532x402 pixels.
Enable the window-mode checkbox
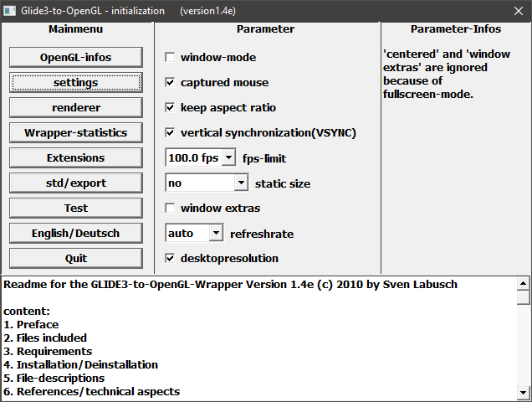click(171, 58)
